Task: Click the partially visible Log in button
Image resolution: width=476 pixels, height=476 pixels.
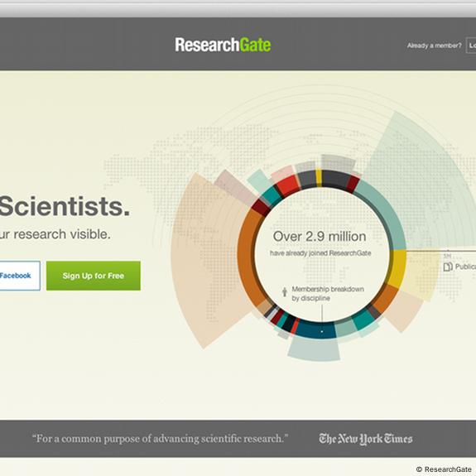Action: click(471, 46)
